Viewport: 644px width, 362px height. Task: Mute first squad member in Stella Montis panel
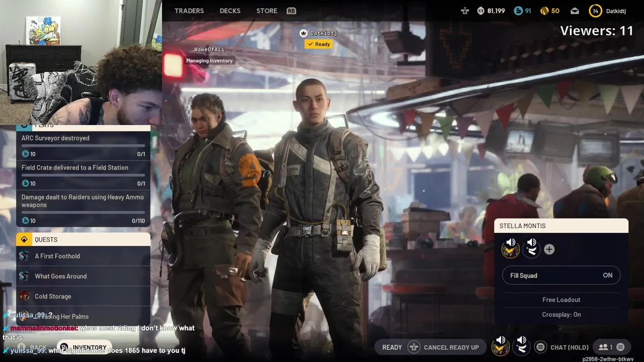click(x=511, y=248)
